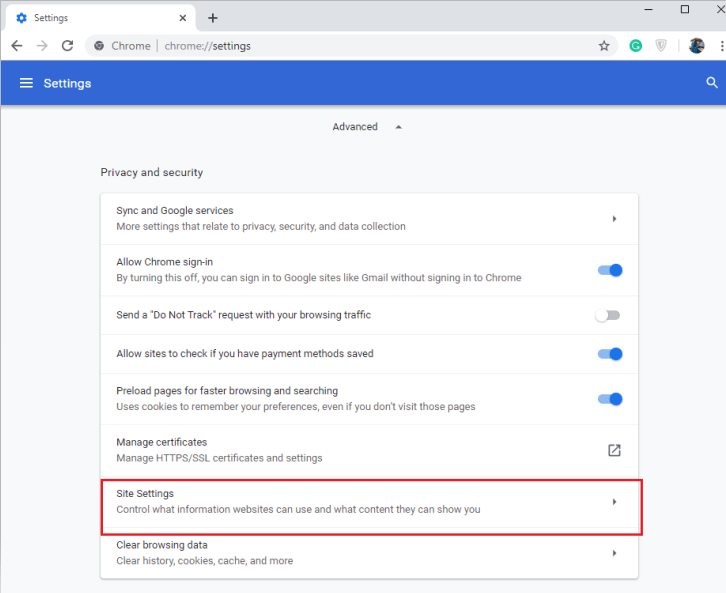Click Sync and Google services title
This screenshot has width=726, height=593.
tap(175, 211)
